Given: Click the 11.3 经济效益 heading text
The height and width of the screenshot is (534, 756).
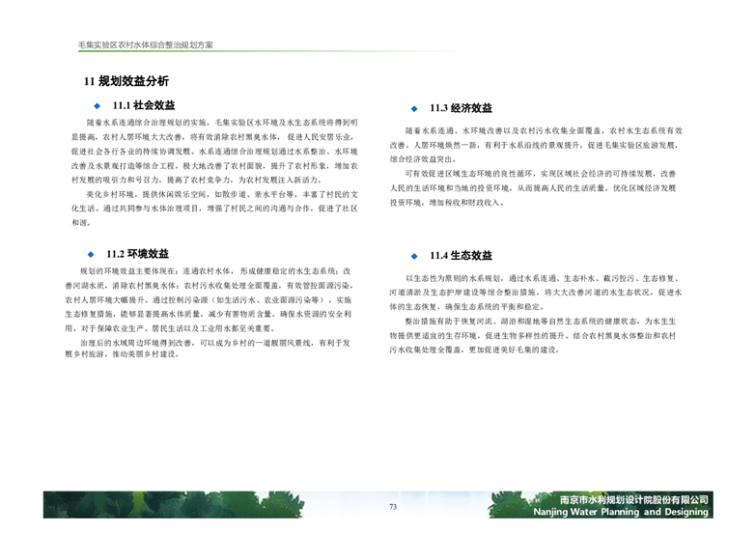Looking at the screenshot, I should click(x=461, y=108).
